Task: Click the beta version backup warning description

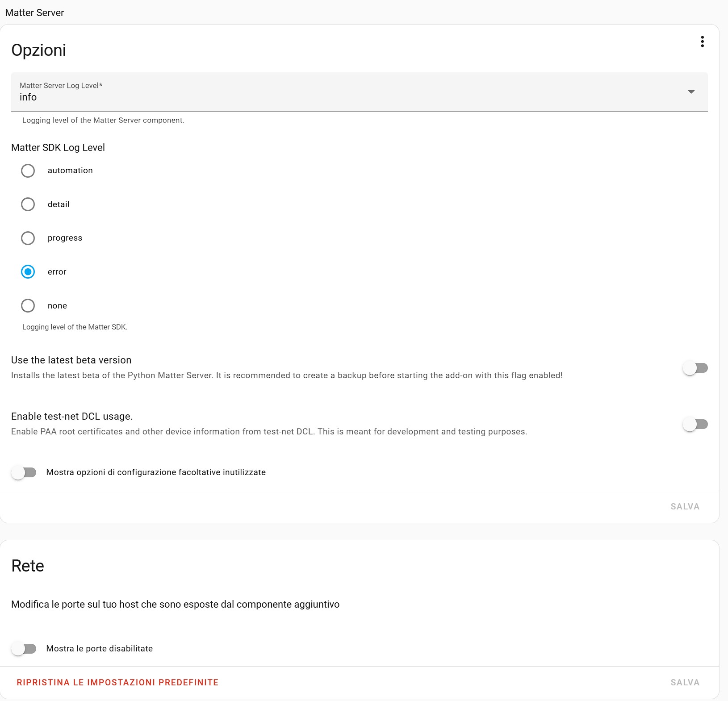Action: point(287,375)
